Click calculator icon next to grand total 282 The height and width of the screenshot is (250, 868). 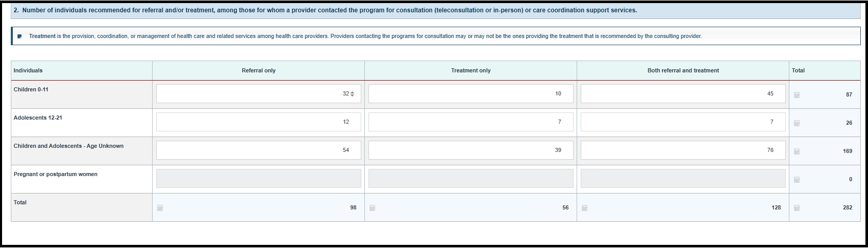pos(797,208)
